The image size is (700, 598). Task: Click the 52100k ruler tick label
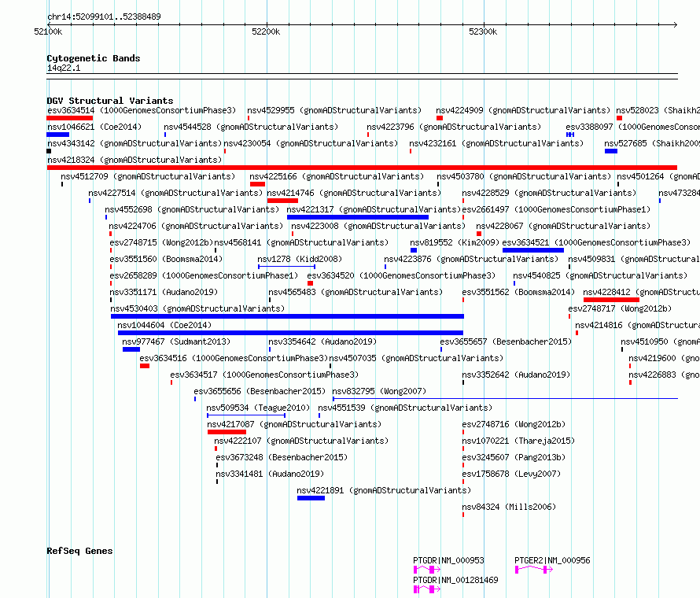(48, 31)
